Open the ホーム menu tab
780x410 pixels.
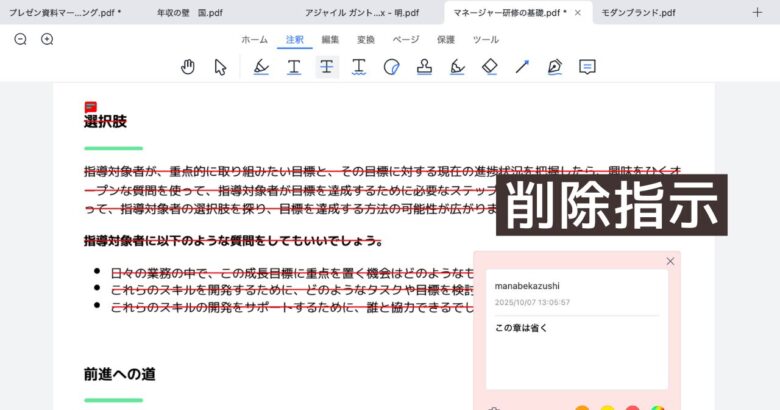coord(254,39)
